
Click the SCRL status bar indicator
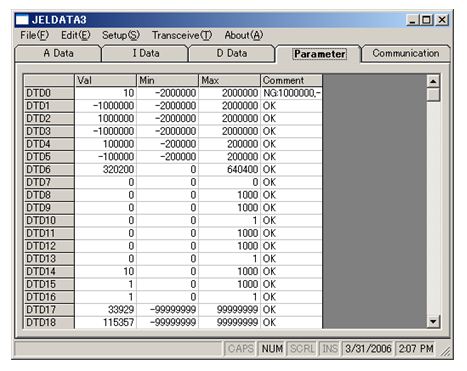302,349
